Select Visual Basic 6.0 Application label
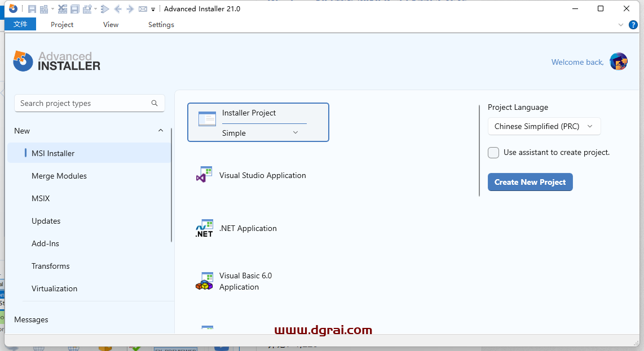The image size is (644, 351). 246,281
